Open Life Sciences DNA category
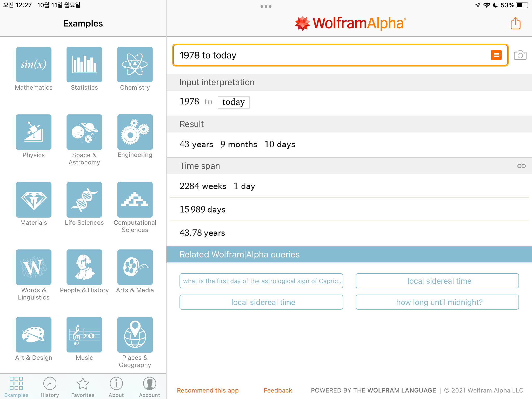Screen dimensions: 532x399 point(84,200)
